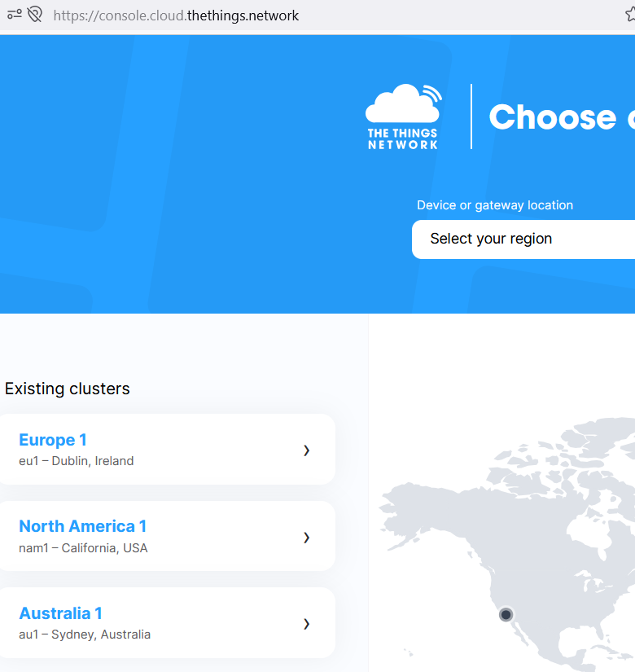The width and height of the screenshot is (635, 672).
Task: Click the tracking protection shield icon
Action: (34, 15)
